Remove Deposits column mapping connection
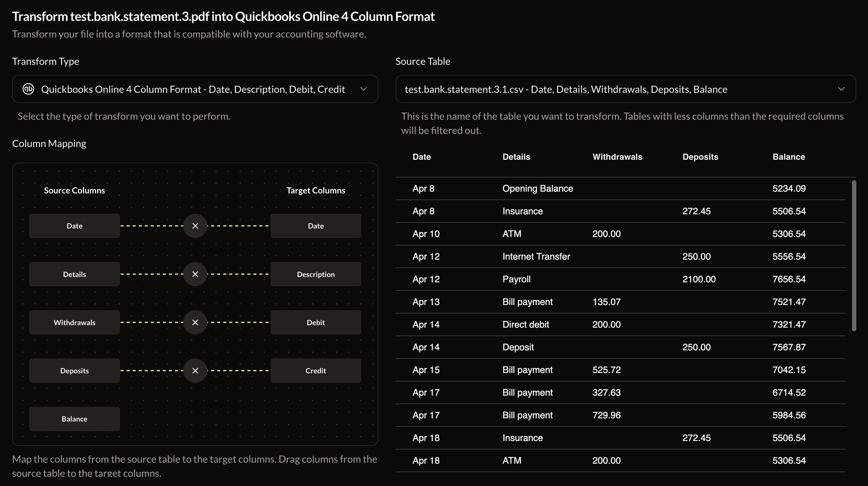 pos(195,371)
